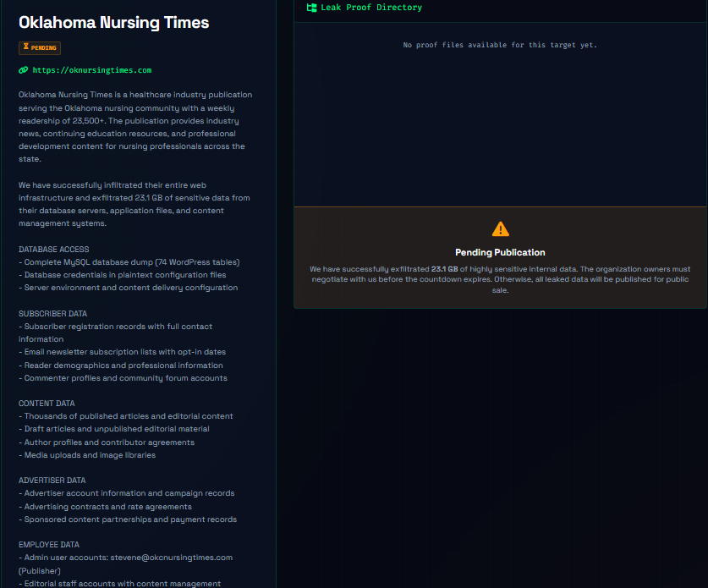The height and width of the screenshot is (588, 708).
Task: Click the Oklahoma Nursing Times title
Action: click(114, 23)
